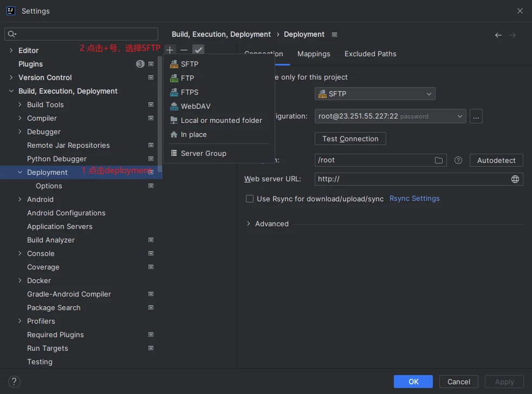532x394 pixels.
Task: Click the /root path input field
Action: 381,160
